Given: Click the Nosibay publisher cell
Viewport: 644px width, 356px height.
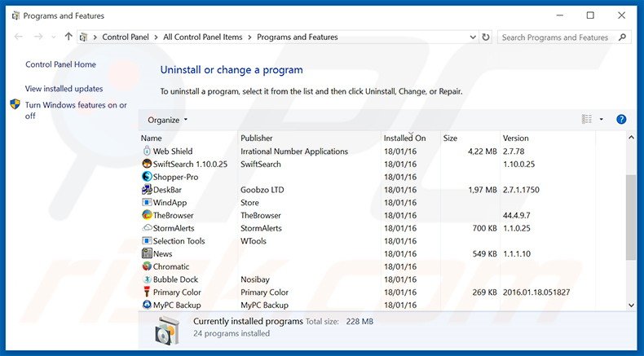Looking at the screenshot, I should [255, 279].
